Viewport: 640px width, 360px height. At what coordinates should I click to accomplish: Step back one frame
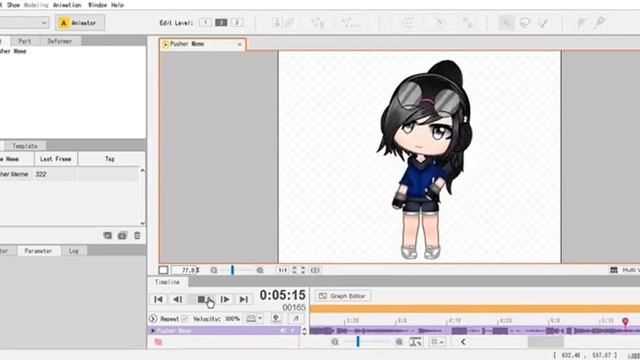tap(178, 299)
